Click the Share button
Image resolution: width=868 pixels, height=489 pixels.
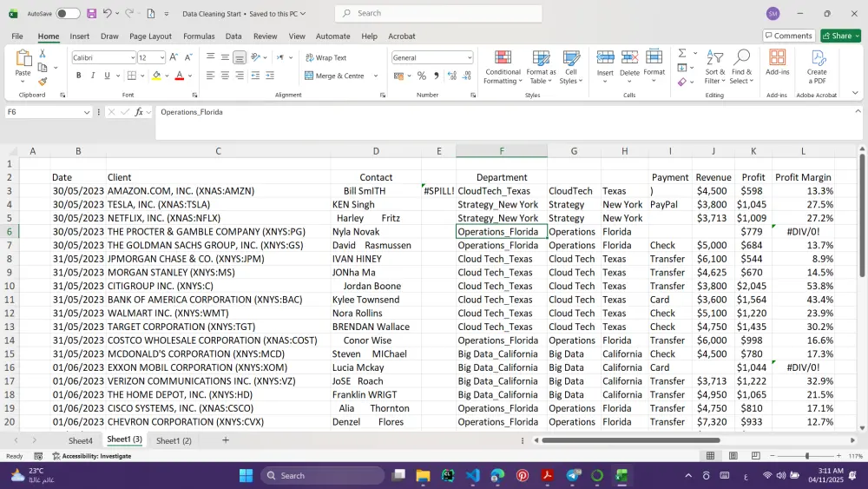pos(840,36)
